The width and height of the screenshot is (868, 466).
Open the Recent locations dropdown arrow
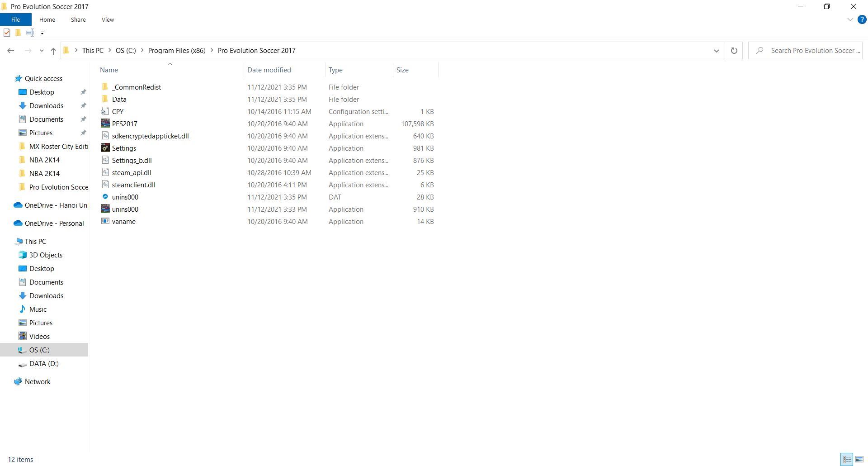[42, 51]
